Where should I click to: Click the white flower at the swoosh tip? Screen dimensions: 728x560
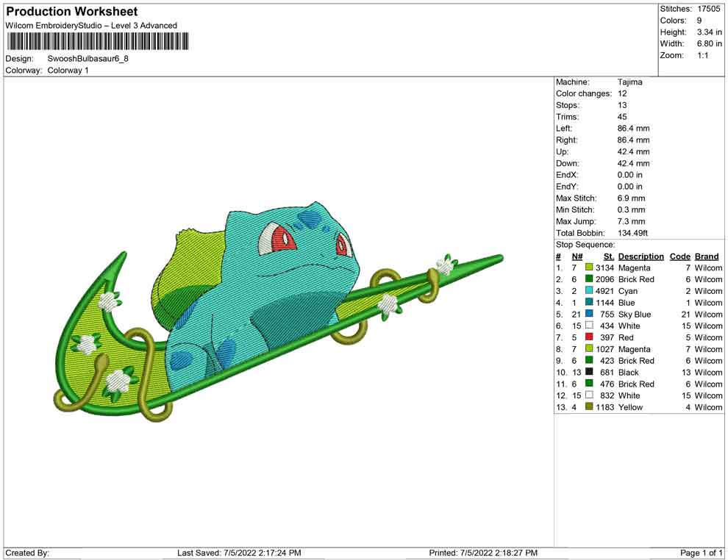pos(444,264)
